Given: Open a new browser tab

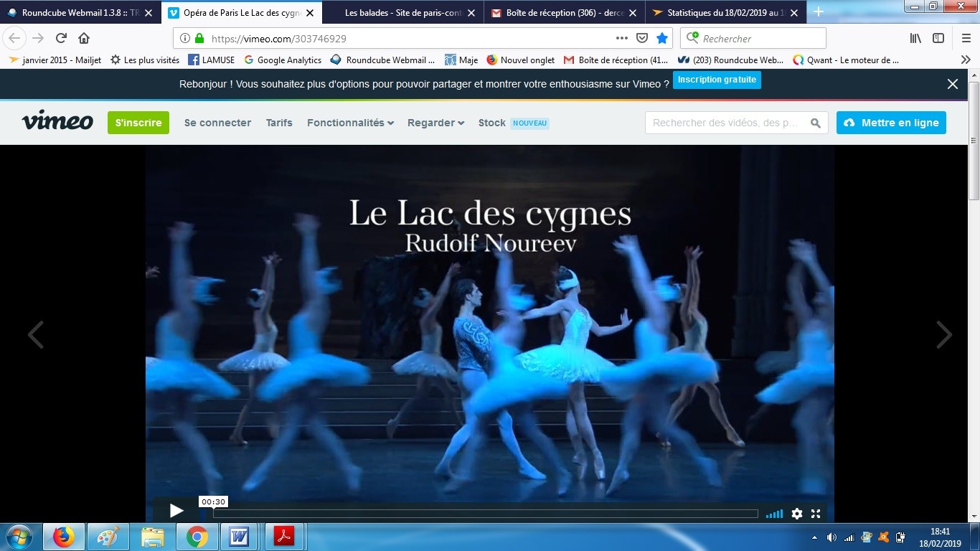Looking at the screenshot, I should [819, 11].
